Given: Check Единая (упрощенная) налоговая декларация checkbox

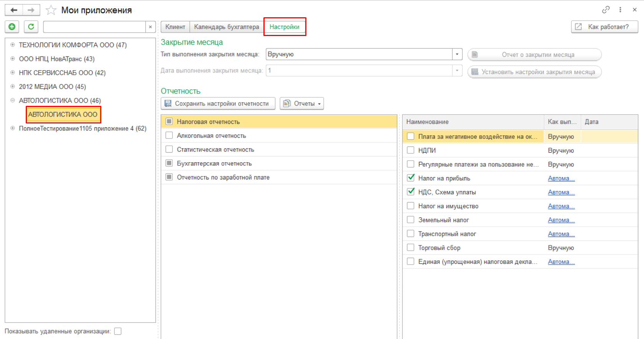Looking at the screenshot, I should [411, 262].
